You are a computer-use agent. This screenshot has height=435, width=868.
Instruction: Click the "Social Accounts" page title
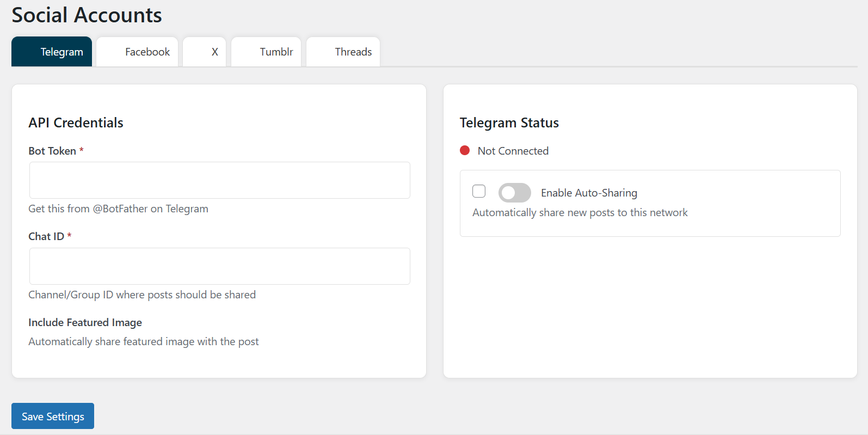[x=87, y=15]
